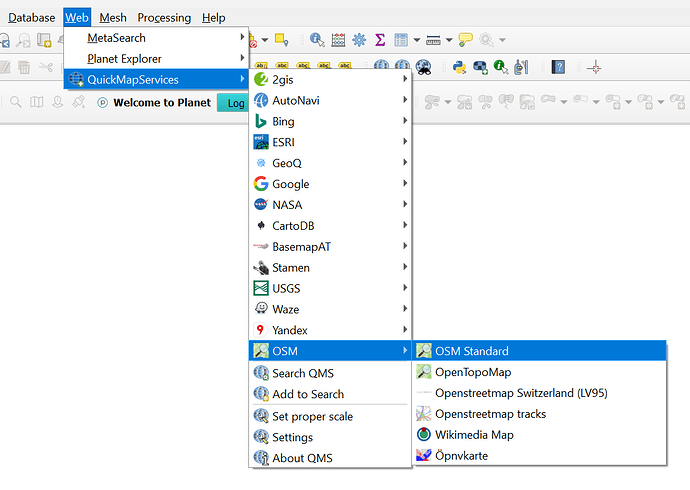This screenshot has width=690, height=490.
Task: Open Search QMS panel
Action: tap(330, 373)
